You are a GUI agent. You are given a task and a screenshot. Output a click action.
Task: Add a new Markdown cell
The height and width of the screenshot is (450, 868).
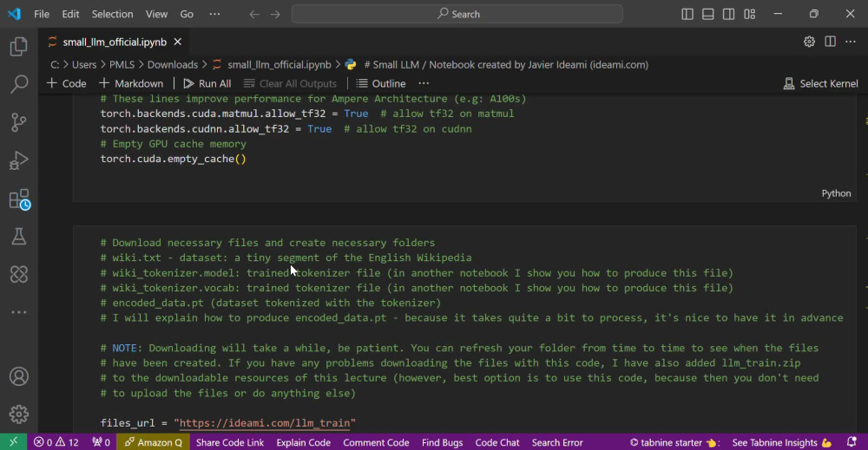coord(131,83)
